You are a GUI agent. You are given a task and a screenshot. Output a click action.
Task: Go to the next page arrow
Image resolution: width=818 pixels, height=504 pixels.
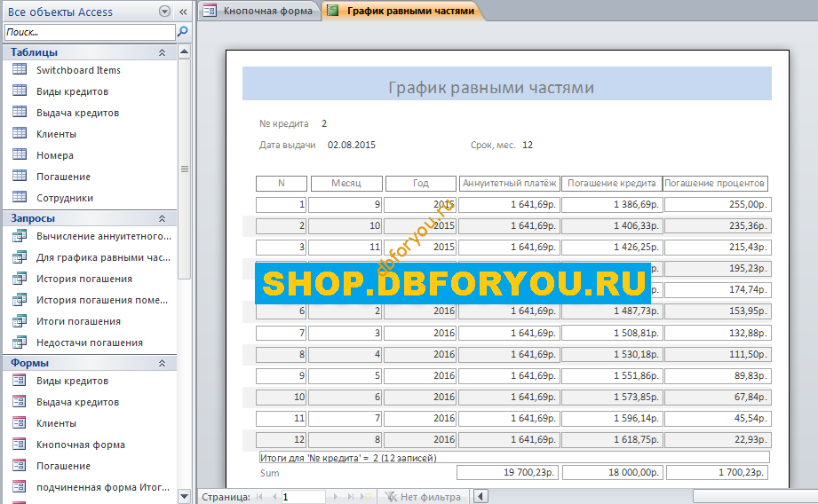pos(336,497)
